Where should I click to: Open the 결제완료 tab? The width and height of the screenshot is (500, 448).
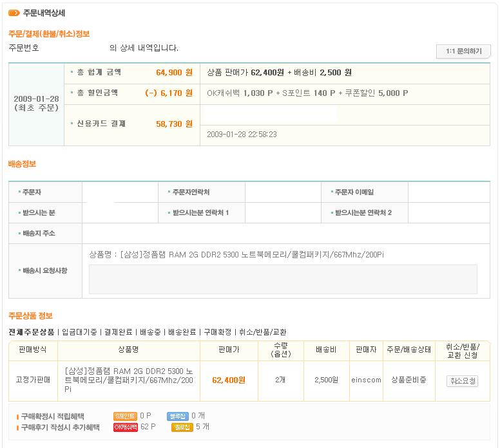pyautogui.click(x=118, y=332)
